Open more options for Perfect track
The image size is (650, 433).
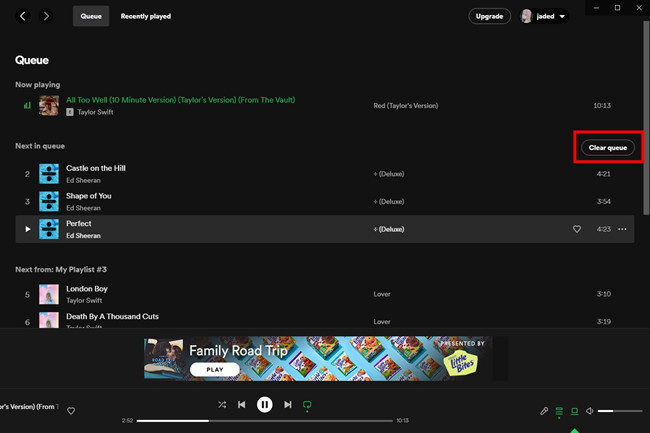622,229
